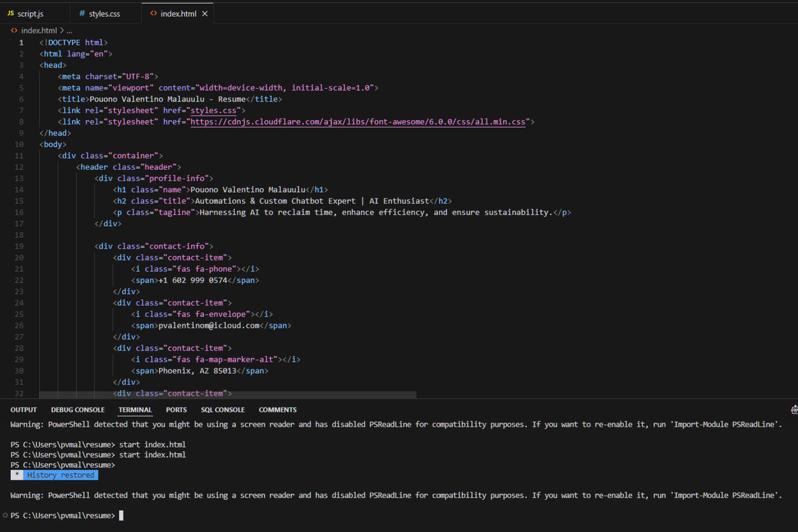Click the fas fa-envelope icon tag line
This screenshot has height=532, width=798.
coord(202,314)
